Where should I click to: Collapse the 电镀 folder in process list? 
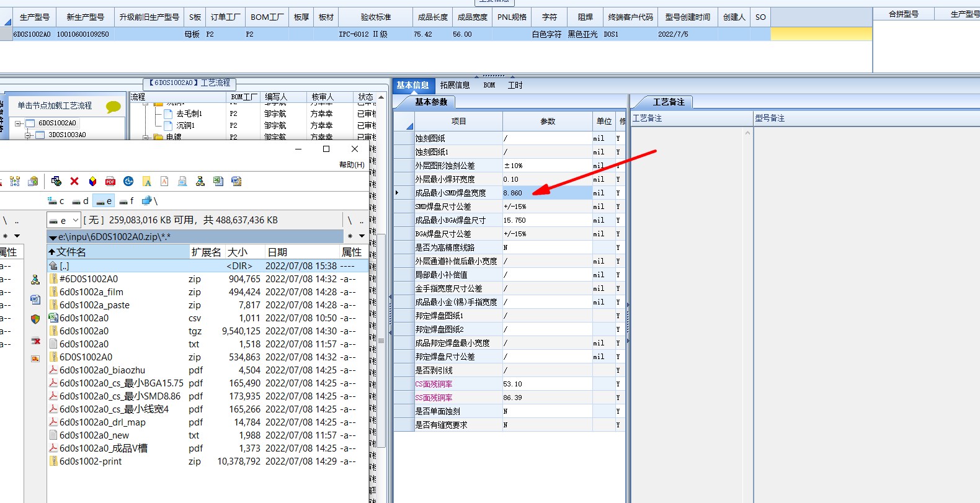coord(146,137)
